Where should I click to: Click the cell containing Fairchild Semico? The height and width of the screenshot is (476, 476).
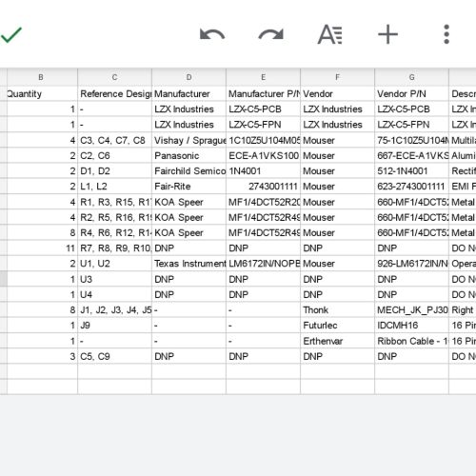click(189, 171)
